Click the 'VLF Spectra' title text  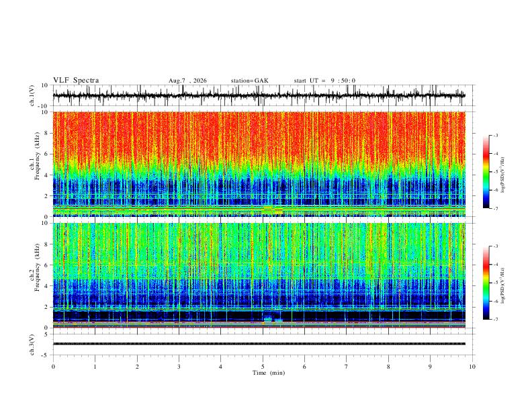click(76, 81)
